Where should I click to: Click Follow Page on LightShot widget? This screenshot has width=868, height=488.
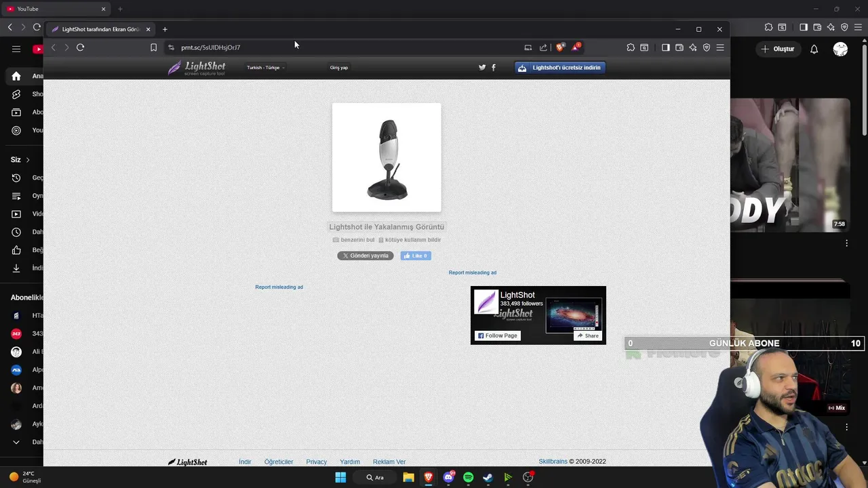coord(497,335)
